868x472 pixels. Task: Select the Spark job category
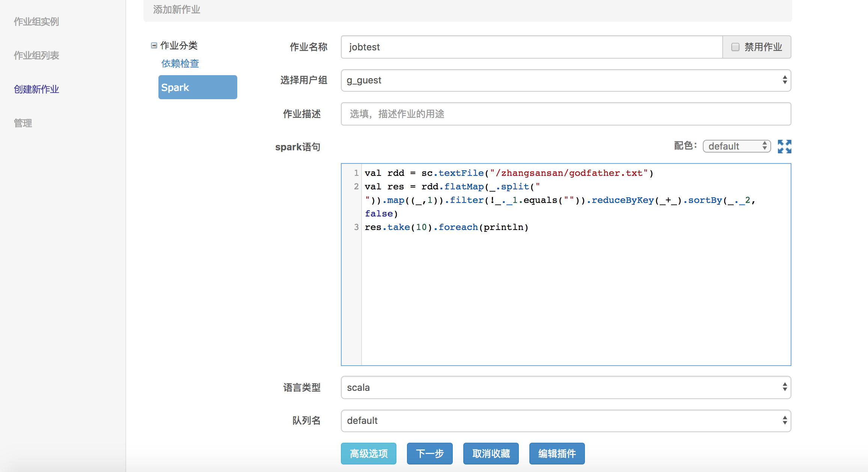(x=197, y=87)
